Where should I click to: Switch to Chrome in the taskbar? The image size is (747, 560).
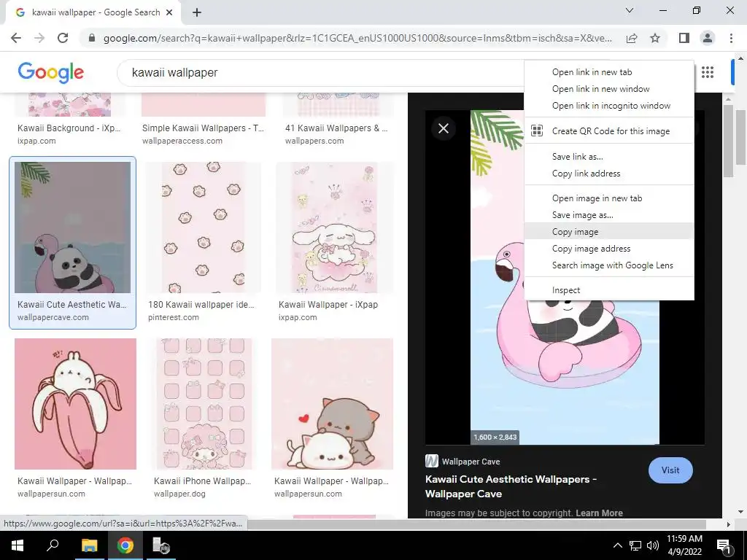[125, 545]
